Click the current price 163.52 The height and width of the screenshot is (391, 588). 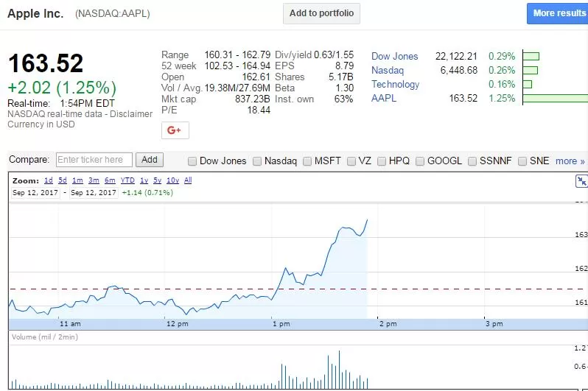coord(46,63)
